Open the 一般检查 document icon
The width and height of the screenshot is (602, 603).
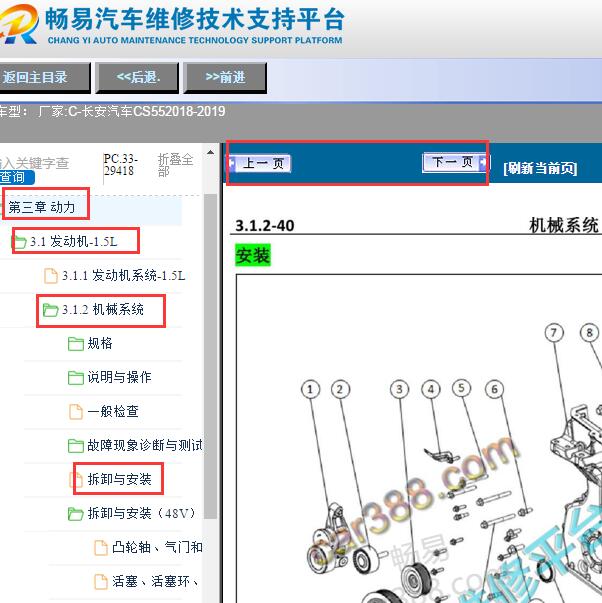point(76,411)
